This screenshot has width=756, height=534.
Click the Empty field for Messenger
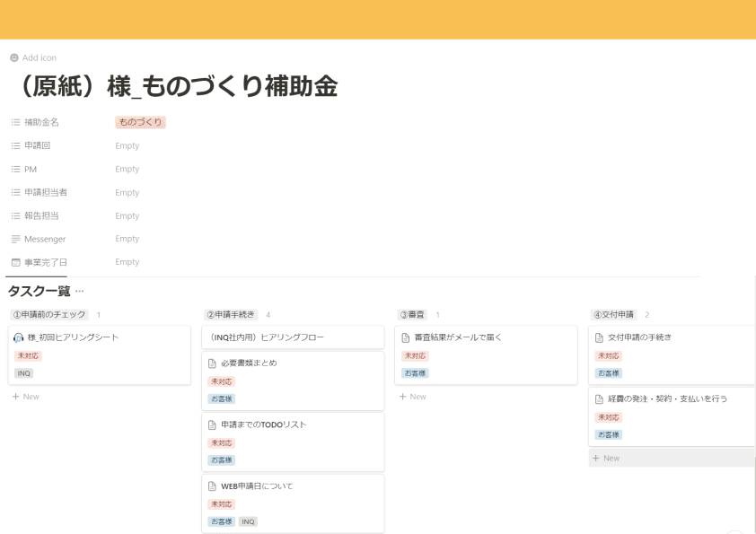(x=127, y=239)
